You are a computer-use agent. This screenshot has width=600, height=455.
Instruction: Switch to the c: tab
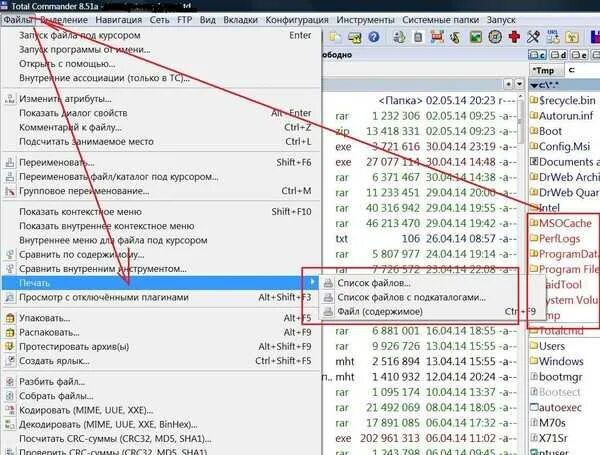[583, 70]
